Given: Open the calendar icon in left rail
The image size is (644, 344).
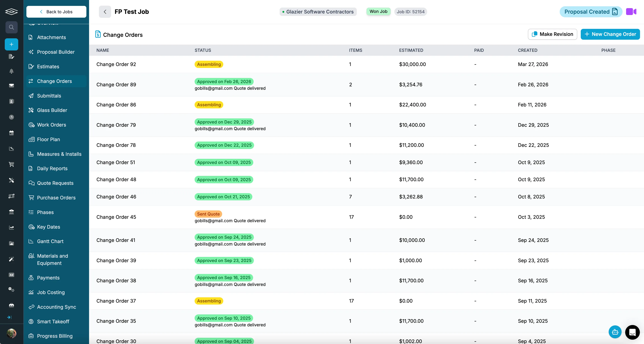Looking at the screenshot, I should tap(12, 133).
